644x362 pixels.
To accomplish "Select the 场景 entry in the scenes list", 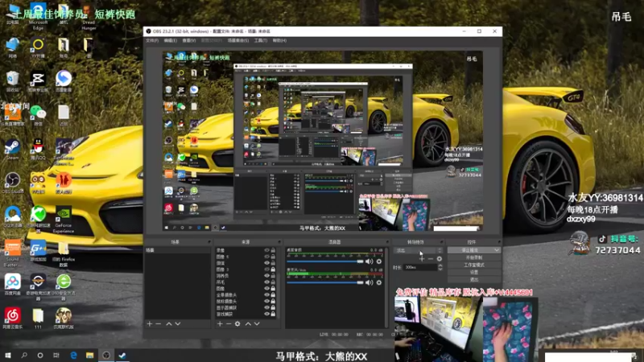I will pyautogui.click(x=177, y=250).
